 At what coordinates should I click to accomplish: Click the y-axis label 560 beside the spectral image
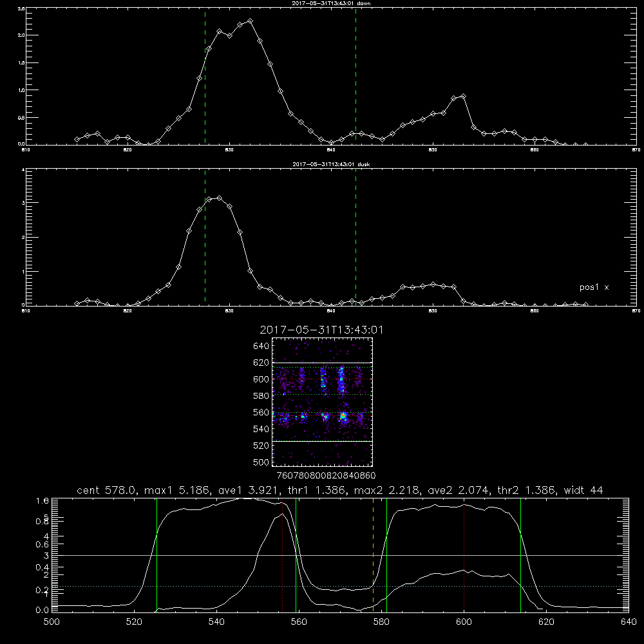(x=261, y=412)
